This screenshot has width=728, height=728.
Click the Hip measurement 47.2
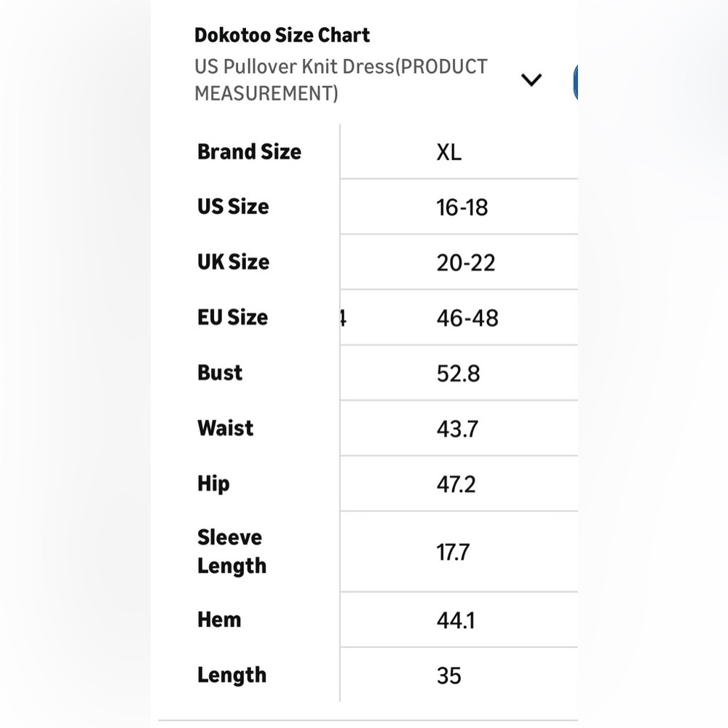pos(456,484)
